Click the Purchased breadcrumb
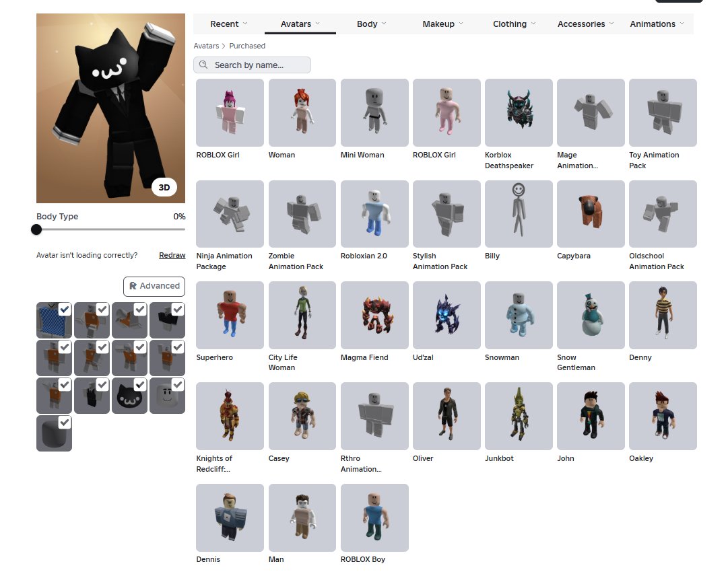728x574 pixels. point(247,46)
